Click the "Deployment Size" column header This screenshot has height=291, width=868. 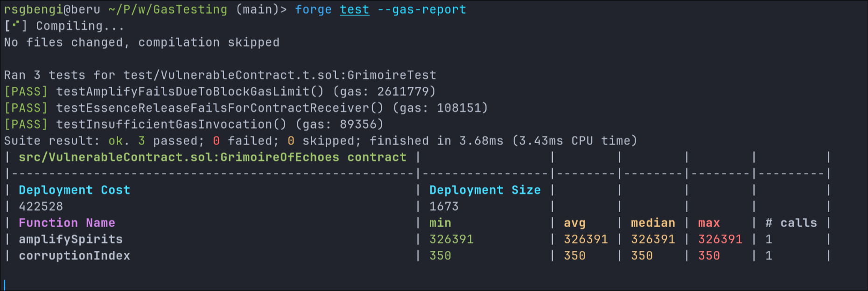click(x=485, y=190)
